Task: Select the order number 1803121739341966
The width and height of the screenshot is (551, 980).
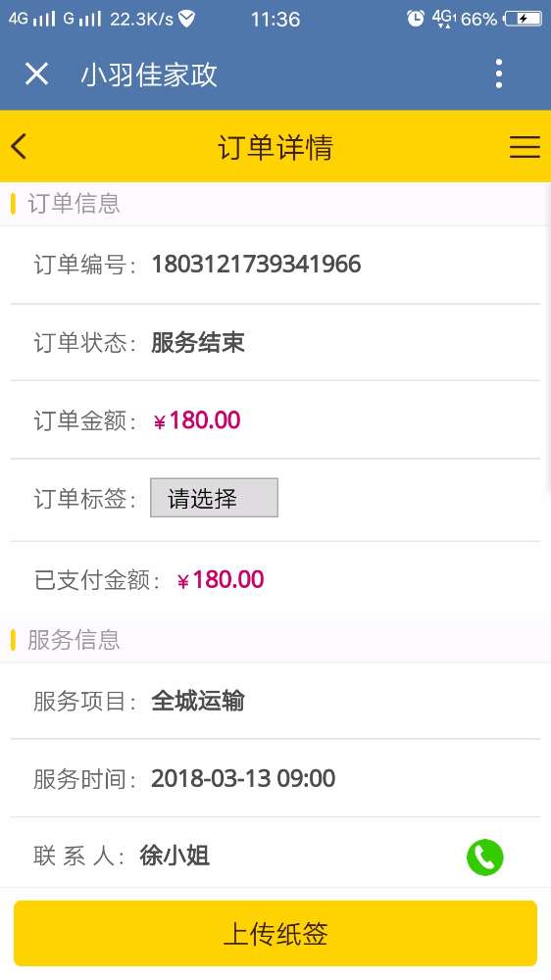Action: 257,264
